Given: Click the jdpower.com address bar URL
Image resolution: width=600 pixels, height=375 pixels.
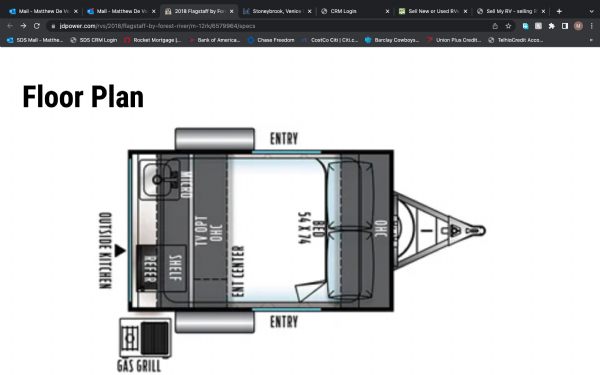Looking at the screenshot, I should 157,26.
